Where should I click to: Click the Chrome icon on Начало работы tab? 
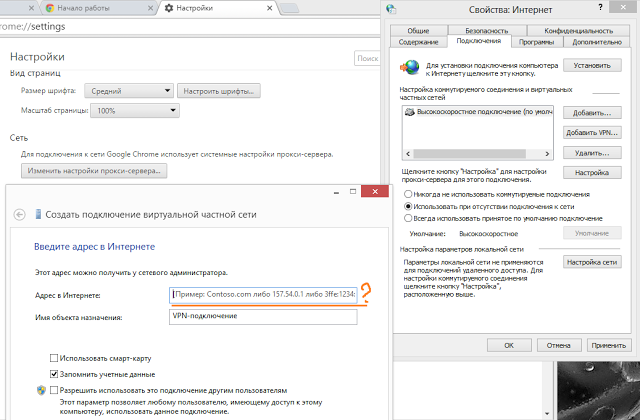[50, 8]
